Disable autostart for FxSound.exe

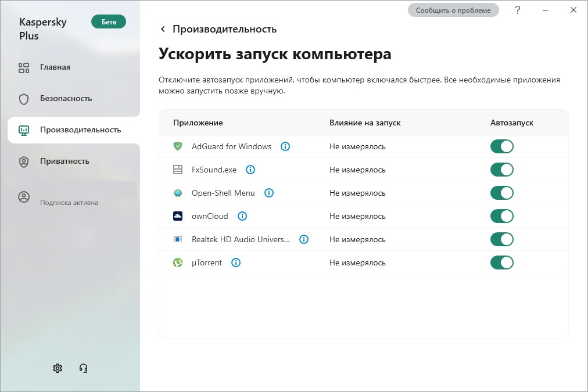[x=502, y=170]
